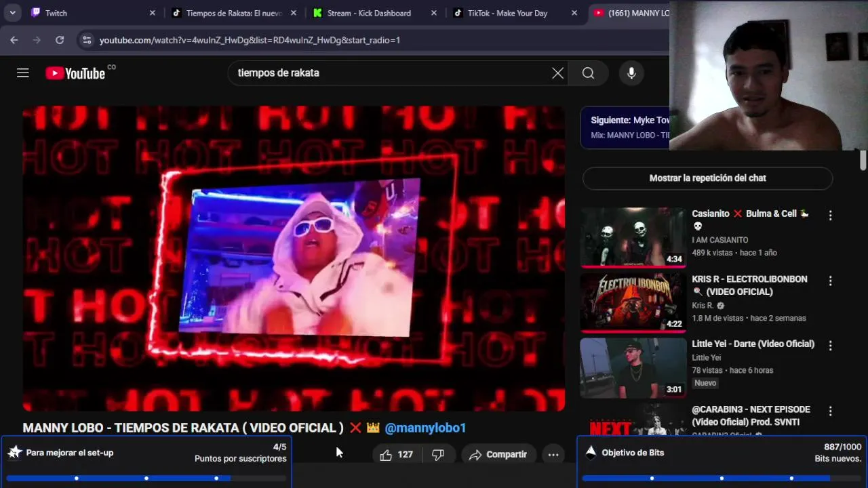This screenshot has width=868, height=488.
Task: Visit Little Yei channel name
Action: pyautogui.click(x=706, y=357)
